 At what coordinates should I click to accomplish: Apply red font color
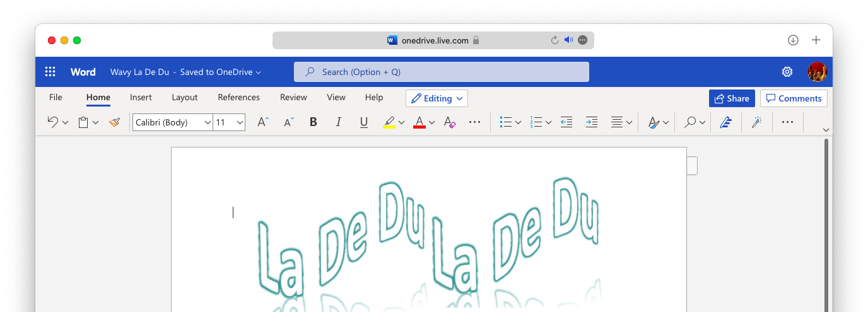click(x=419, y=122)
